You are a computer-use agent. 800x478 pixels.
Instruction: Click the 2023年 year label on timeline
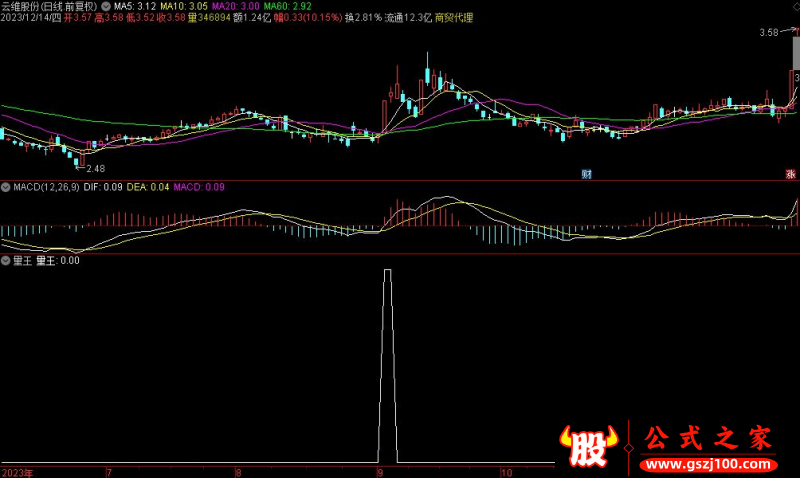coord(18,471)
